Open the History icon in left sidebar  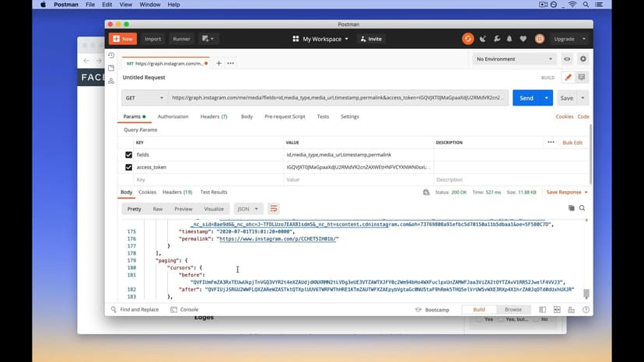point(111,56)
